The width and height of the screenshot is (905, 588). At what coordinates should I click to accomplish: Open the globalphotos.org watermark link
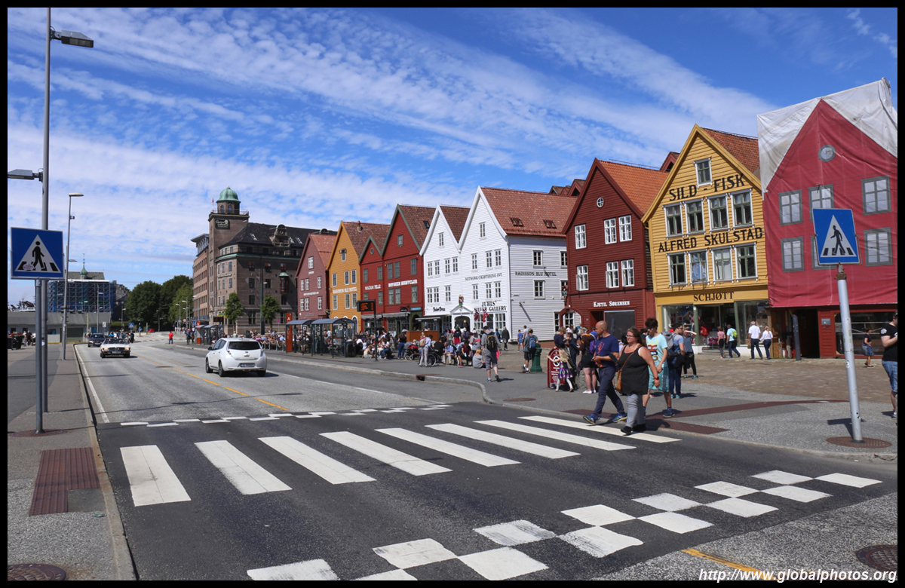796,575
